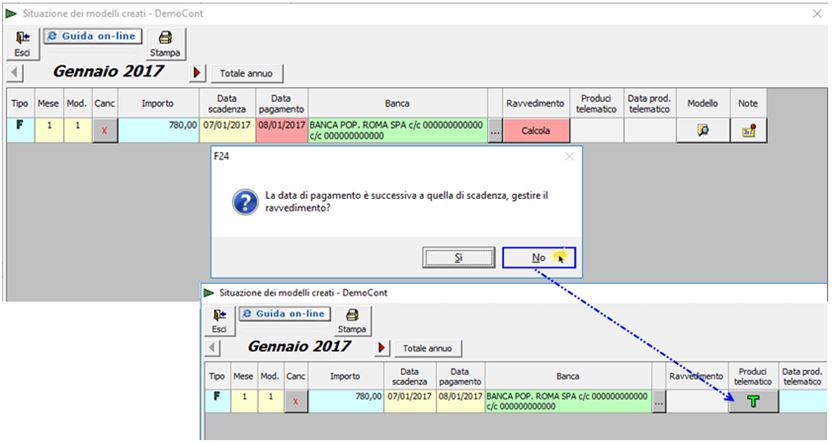Close the F24 dialog
This screenshot has height=443, width=833.
tap(570, 156)
